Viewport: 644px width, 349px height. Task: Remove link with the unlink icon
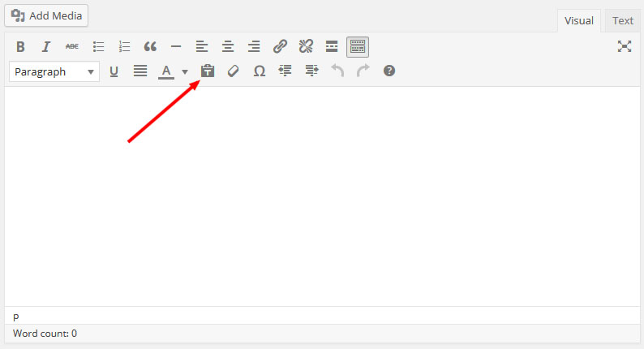[x=306, y=47]
